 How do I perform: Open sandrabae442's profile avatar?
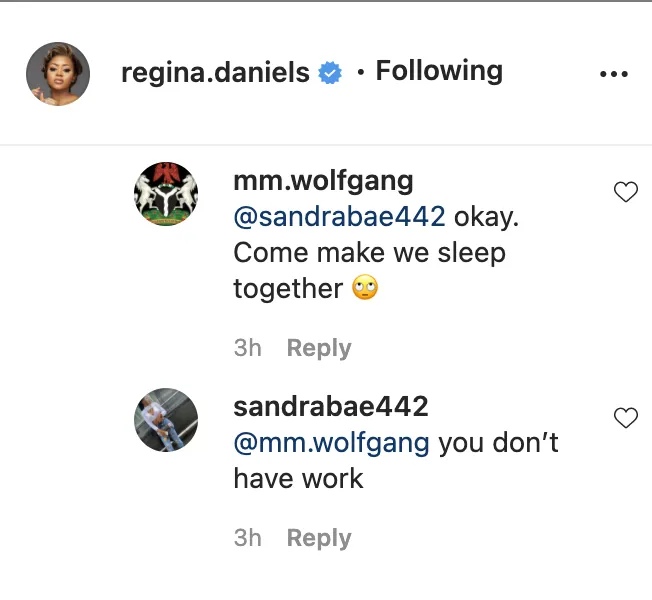(x=165, y=420)
